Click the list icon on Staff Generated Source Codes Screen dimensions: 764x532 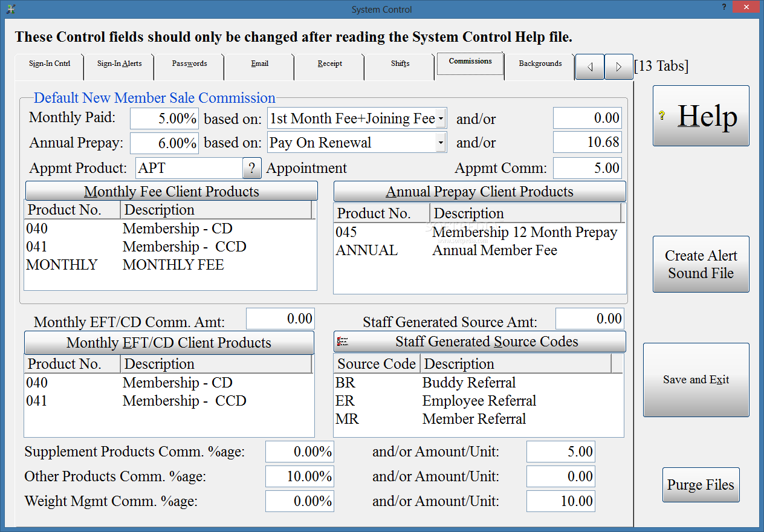(343, 342)
